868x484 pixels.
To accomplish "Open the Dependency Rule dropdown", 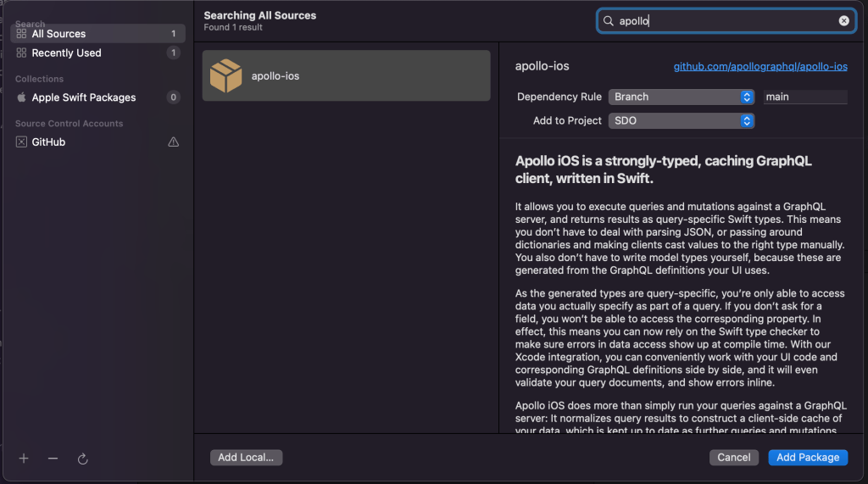I will coord(682,97).
